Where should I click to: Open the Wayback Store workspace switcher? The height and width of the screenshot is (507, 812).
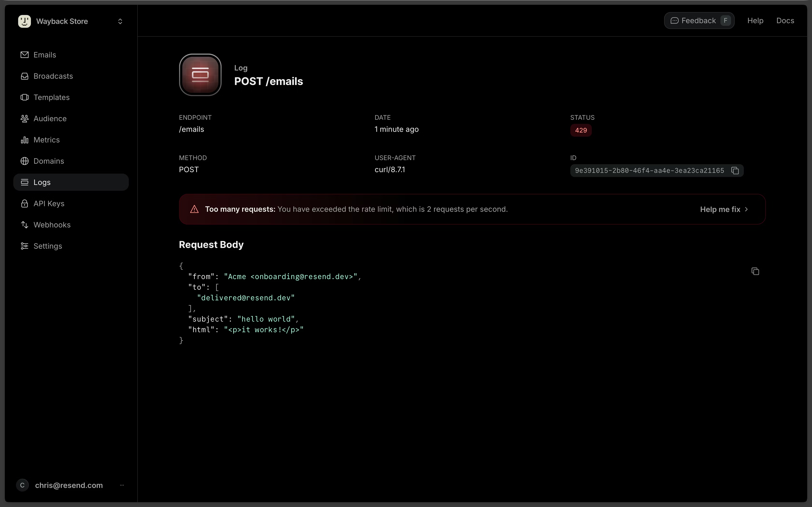[x=120, y=21]
